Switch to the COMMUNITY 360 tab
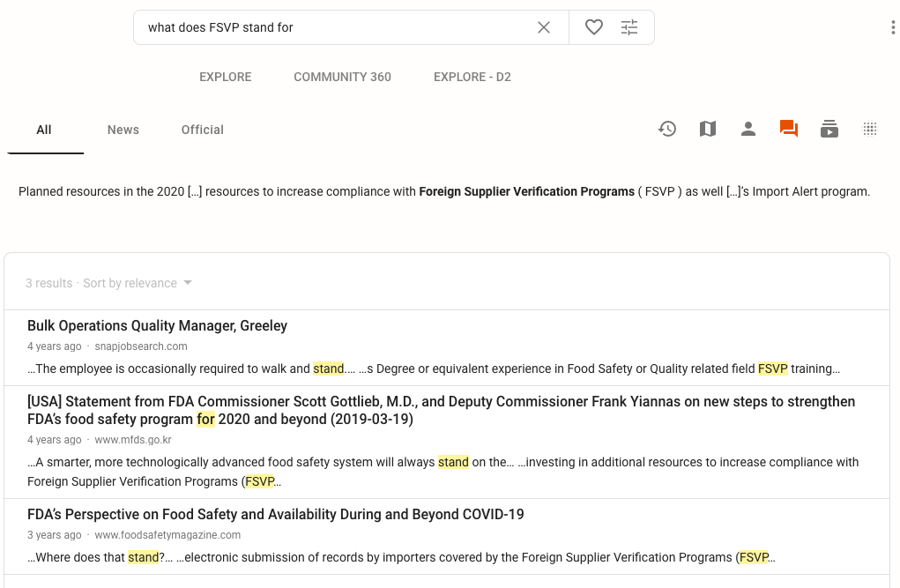 342,77
